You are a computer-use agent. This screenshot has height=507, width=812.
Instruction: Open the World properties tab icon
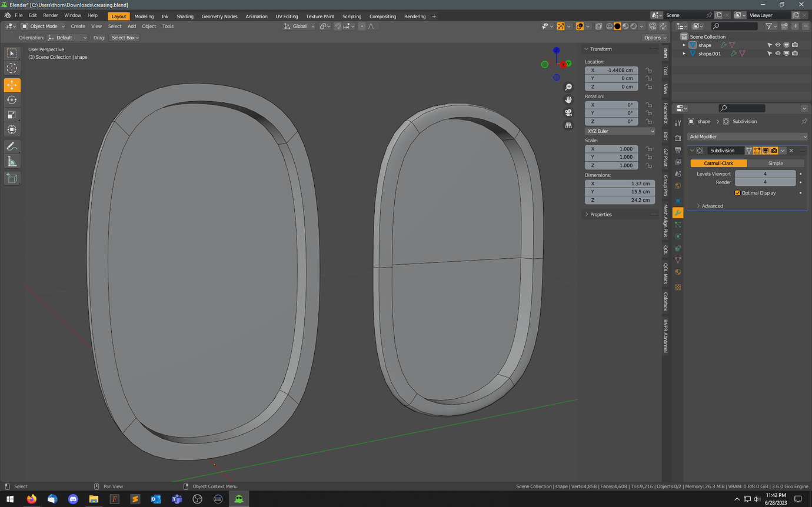[x=678, y=186]
